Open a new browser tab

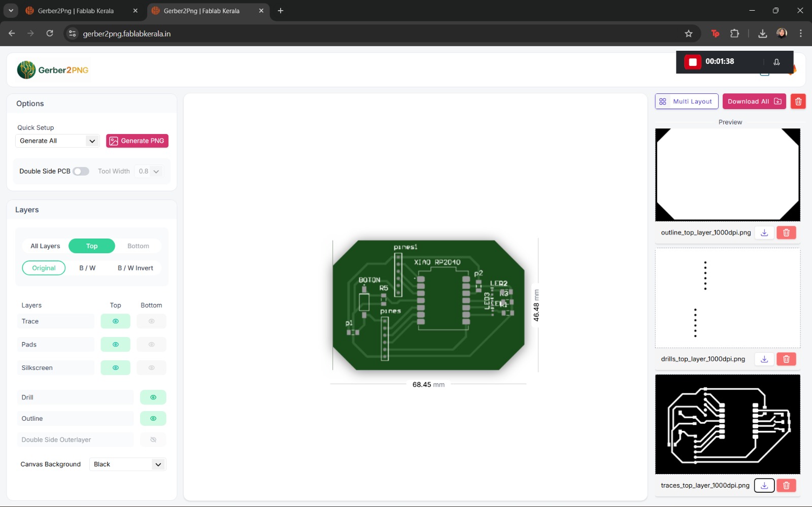pyautogui.click(x=281, y=11)
